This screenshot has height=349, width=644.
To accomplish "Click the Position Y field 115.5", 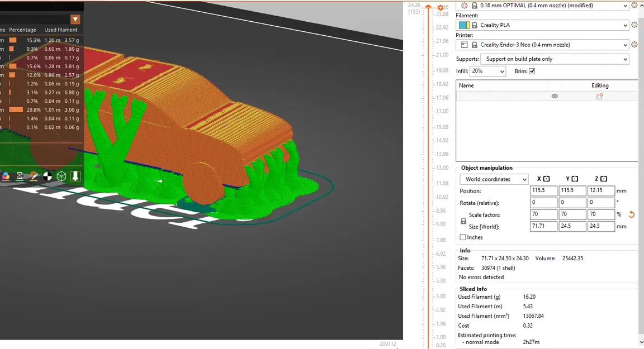I will (572, 191).
